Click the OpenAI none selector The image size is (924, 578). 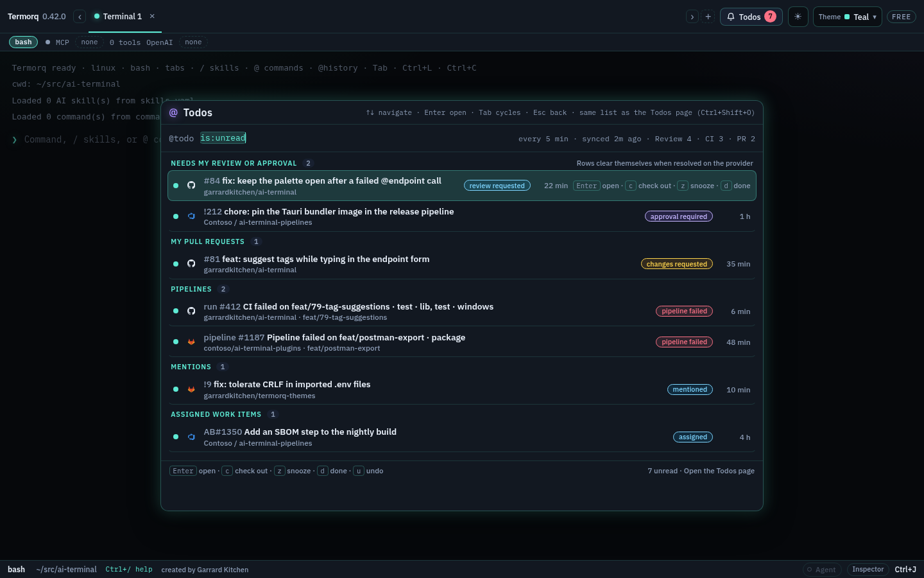193,42
